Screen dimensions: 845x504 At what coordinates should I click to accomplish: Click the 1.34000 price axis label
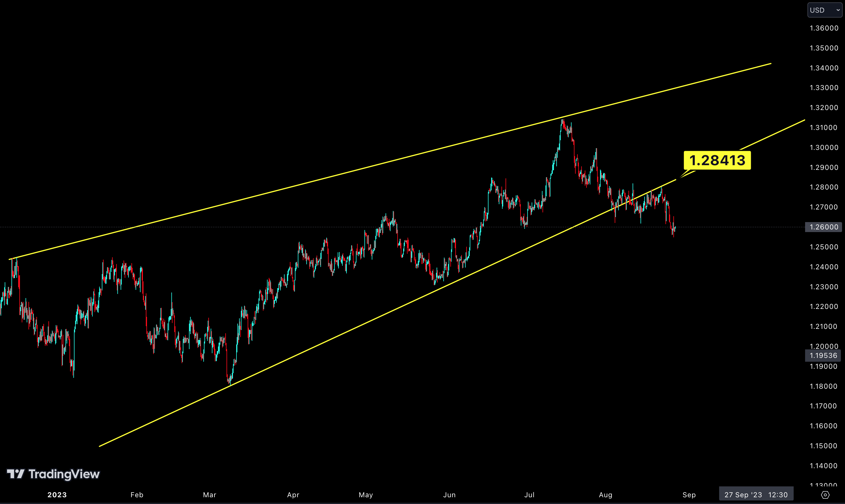(x=824, y=68)
